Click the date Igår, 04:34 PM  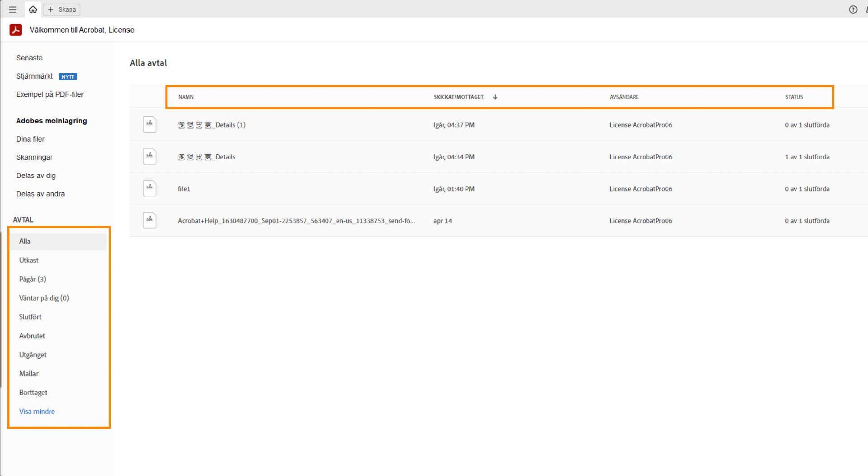point(454,157)
